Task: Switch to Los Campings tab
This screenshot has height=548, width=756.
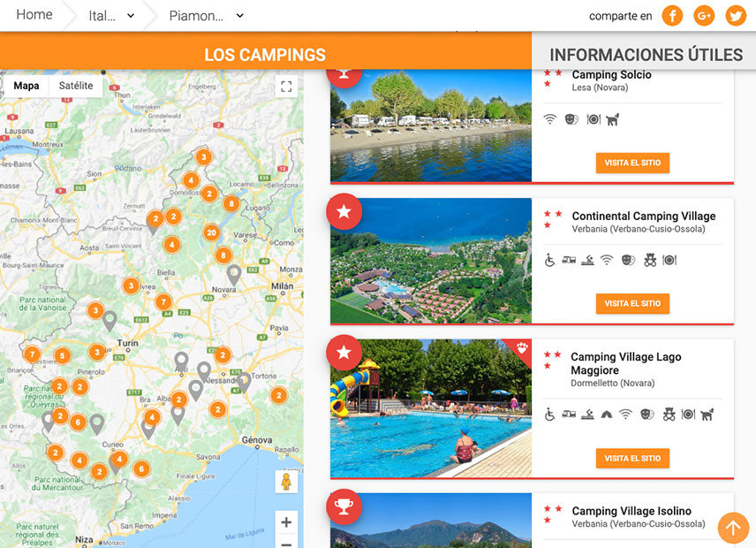Action: [x=265, y=55]
